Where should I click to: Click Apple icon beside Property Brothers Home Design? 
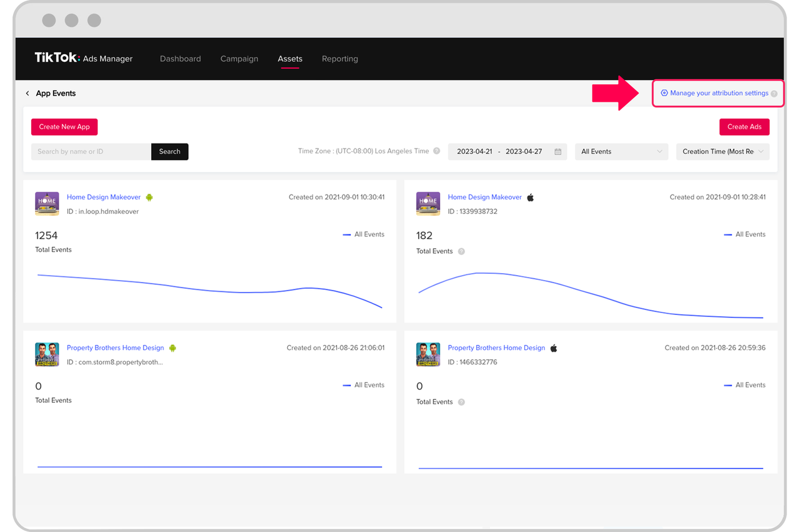(x=554, y=348)
